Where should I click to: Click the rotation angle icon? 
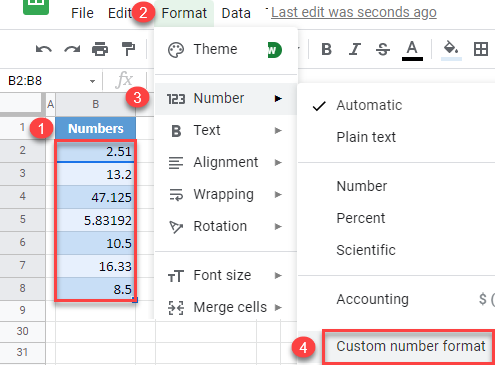[x=176, y=227]
